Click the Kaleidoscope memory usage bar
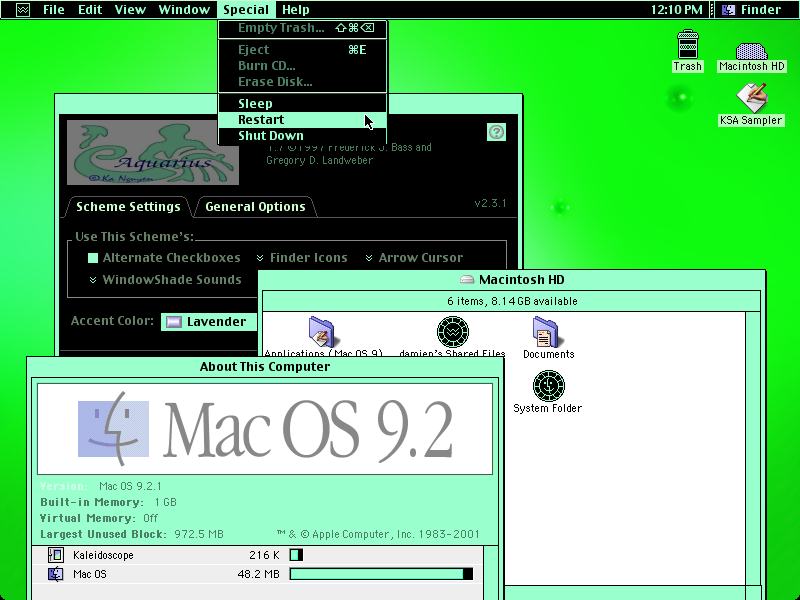The width and height of the screenshot is (800, 600). pyautogui.click(x=296, y=555)
